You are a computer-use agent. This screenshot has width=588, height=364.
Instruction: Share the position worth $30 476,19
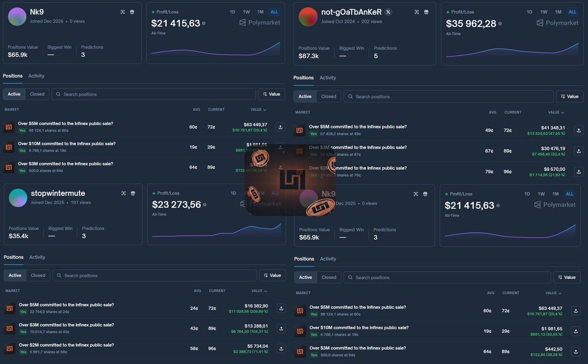(x=578, y=151)
